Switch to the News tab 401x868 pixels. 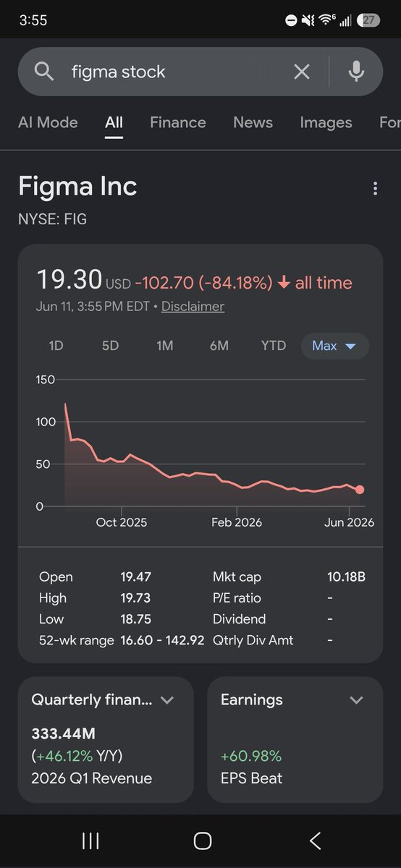pos(253,123)
